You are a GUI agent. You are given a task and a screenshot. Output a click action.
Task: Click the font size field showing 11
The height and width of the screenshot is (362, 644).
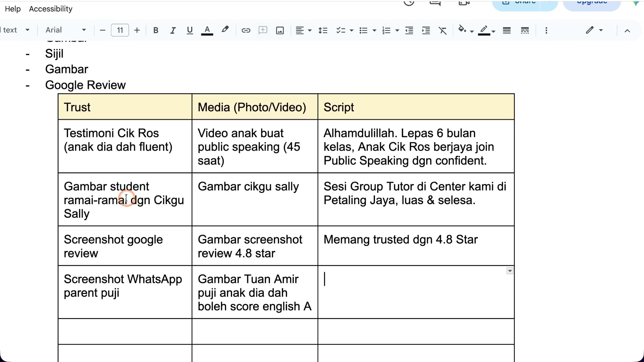click(x=120, y=31)
